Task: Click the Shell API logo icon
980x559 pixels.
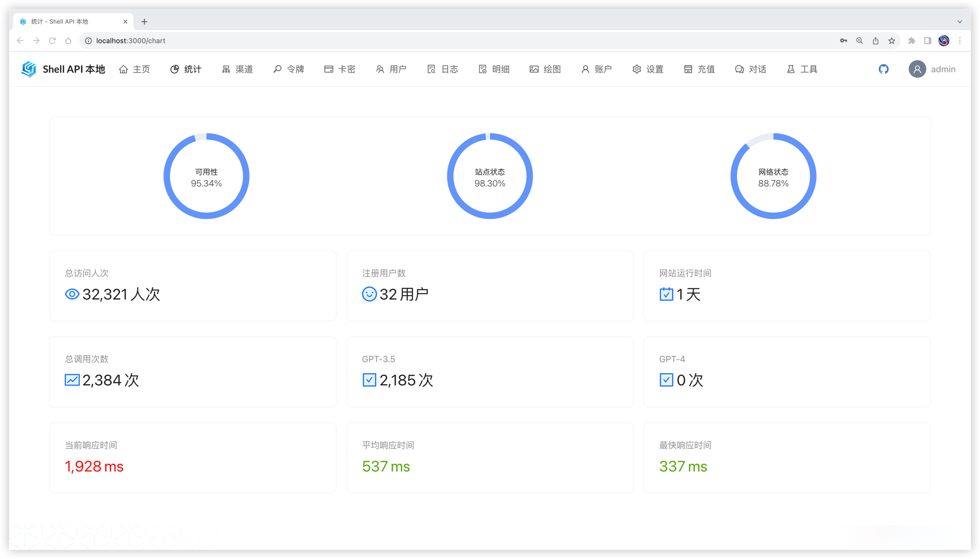Action: click(x=29, y=69)
